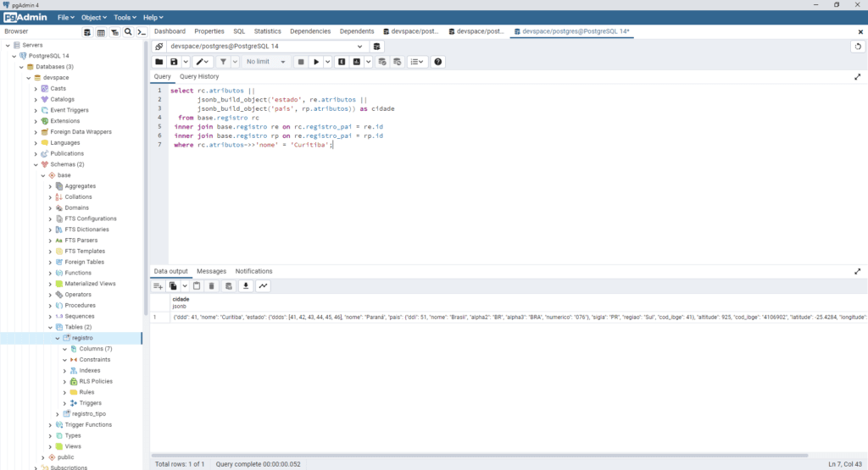The image size is (868, 470).
Task: Click the Explain Analyze chart icon
Action: tap(357, 62)
